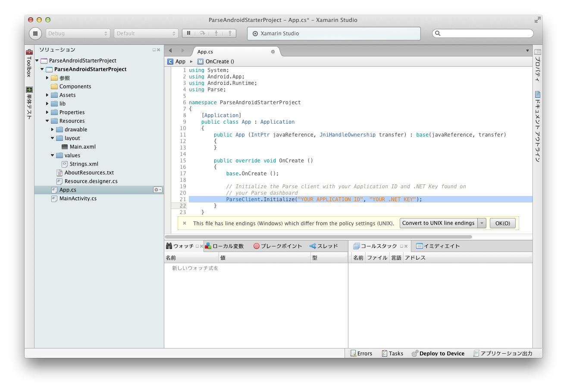Collapse the layout folder
This screenshot has height=392, width=567.
click(x=53, y=138)
